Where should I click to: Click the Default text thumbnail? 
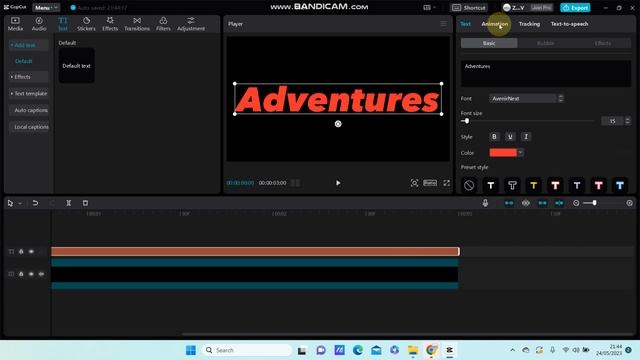[76, 66]
